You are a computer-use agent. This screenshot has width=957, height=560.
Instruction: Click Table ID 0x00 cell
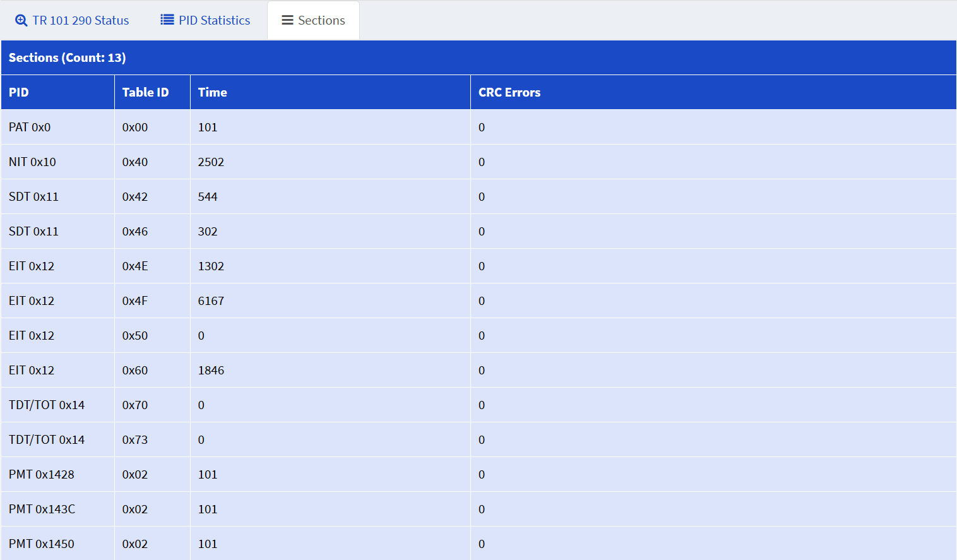click(x=152, y=127)
